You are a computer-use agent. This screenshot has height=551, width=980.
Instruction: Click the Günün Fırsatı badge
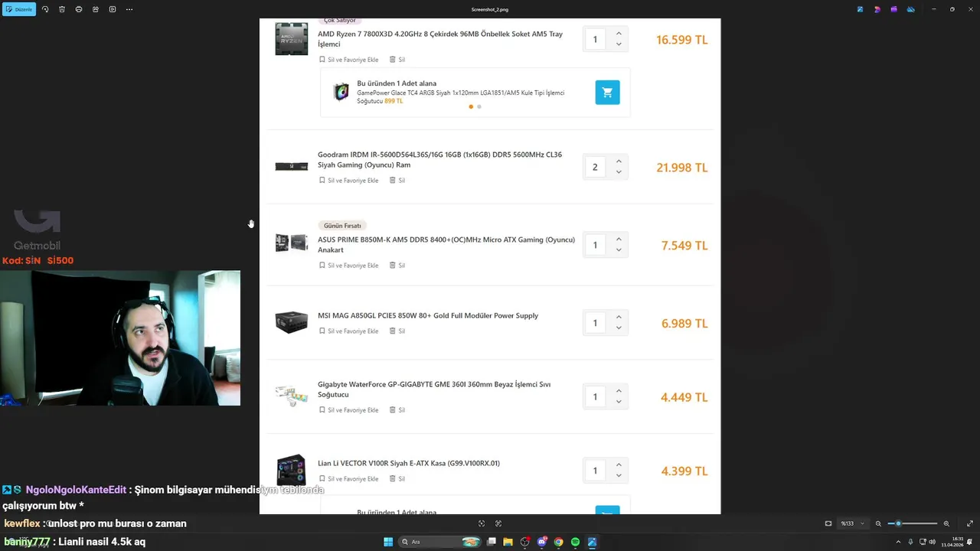point(342,226)
